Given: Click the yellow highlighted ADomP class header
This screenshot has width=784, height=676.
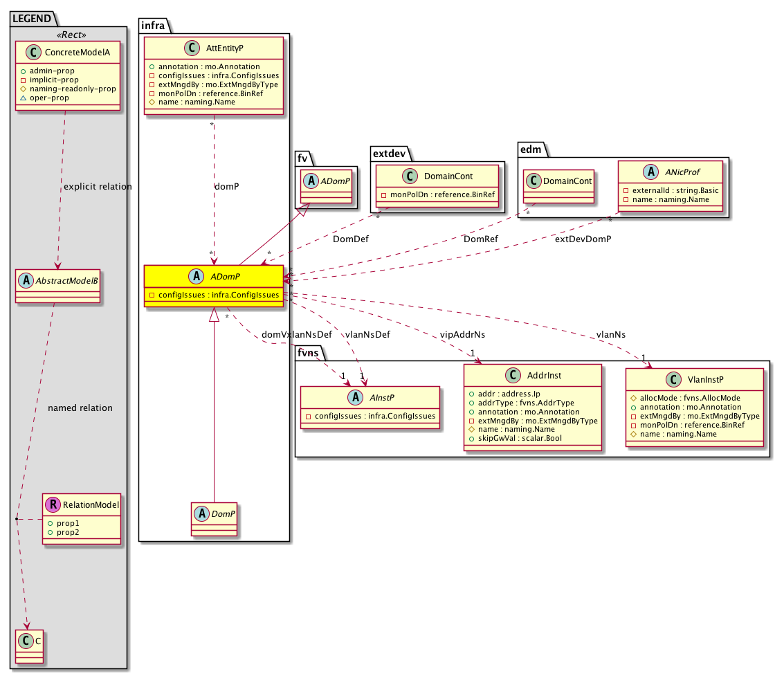Looking at the screenshot, I should pyautogui.click(x=215, y=277).
